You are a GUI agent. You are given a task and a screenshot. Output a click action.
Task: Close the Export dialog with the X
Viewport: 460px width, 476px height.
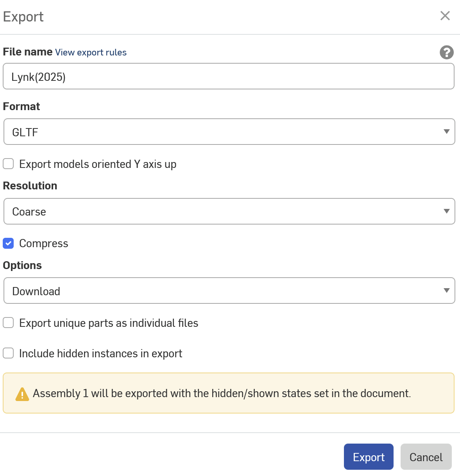point(445,16)
